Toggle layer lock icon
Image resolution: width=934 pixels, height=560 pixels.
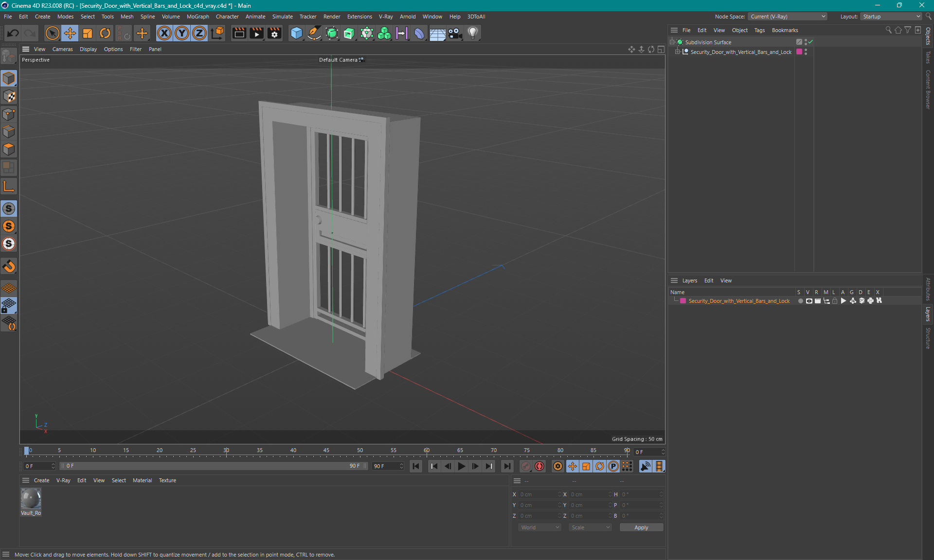[x=835, y=301]
